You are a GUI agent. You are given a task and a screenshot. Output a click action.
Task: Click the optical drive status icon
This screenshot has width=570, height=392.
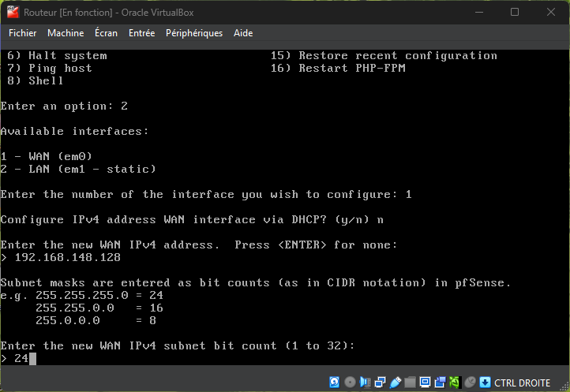click(350, 383)
